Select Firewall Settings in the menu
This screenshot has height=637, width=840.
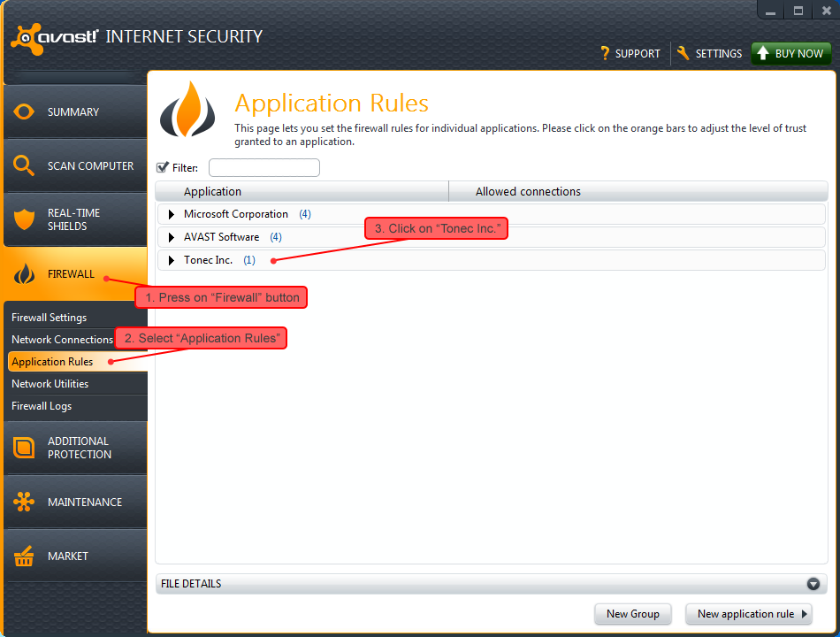(49, 317)
